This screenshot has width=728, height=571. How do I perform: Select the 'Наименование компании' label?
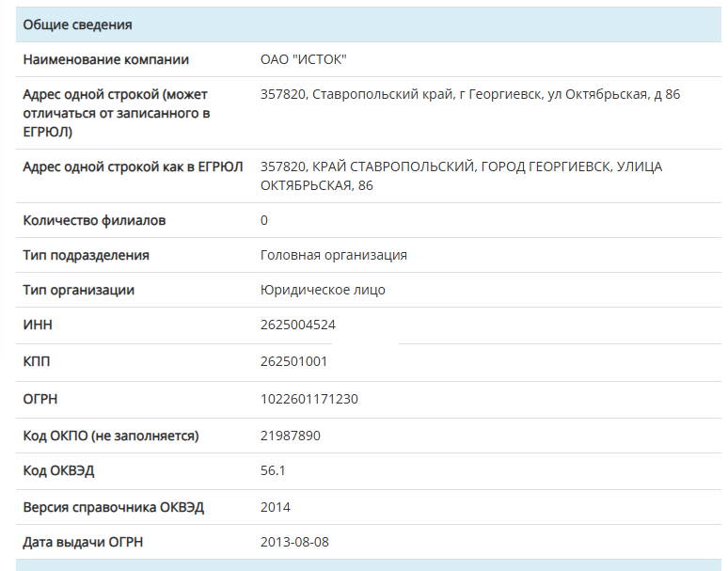coord(106,59)
